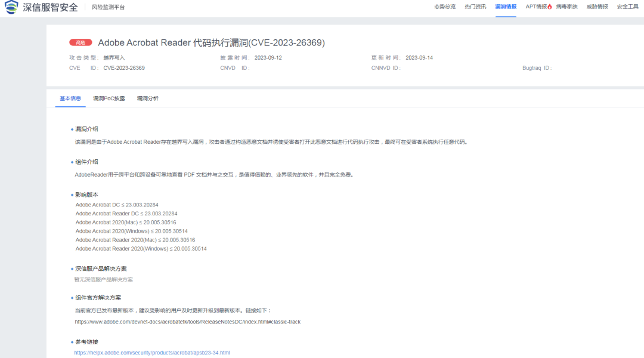The width and height of the screenshot is (644, 358).
Task: Click disclosure date 2023-09-12
Action: (x=268, y=57)
